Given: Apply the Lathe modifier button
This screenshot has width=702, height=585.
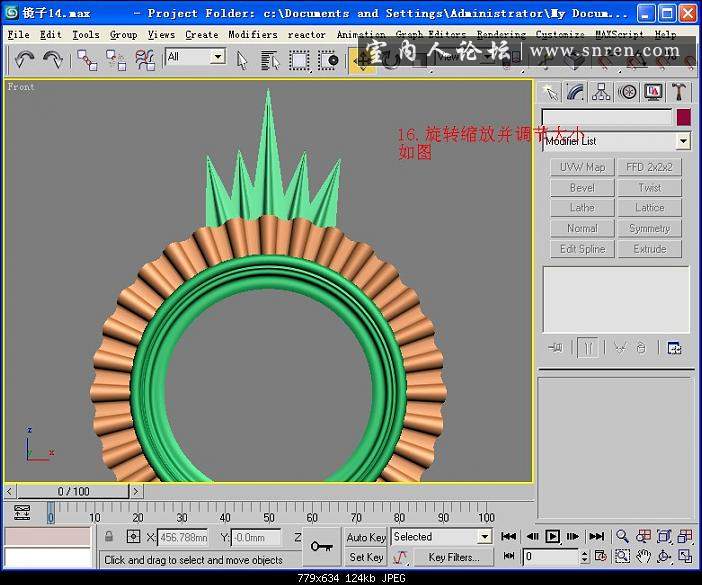Looking at the screenshot, I should coord(582,208).
